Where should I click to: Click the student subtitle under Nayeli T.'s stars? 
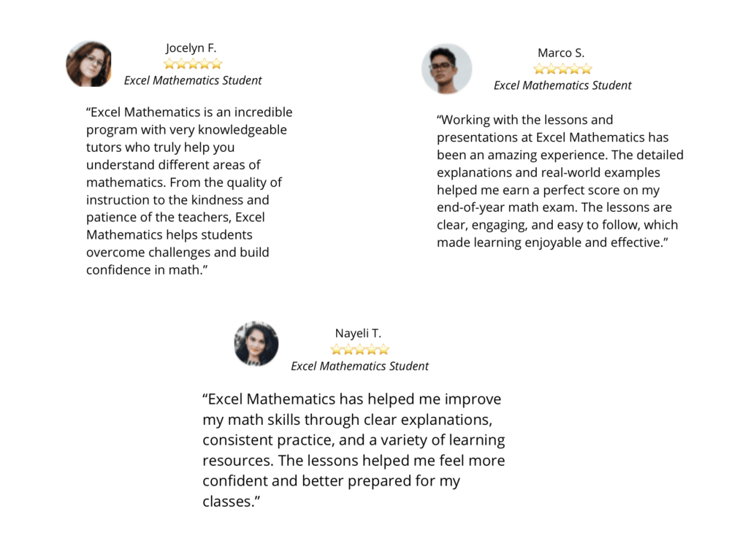tap(360, 366)
